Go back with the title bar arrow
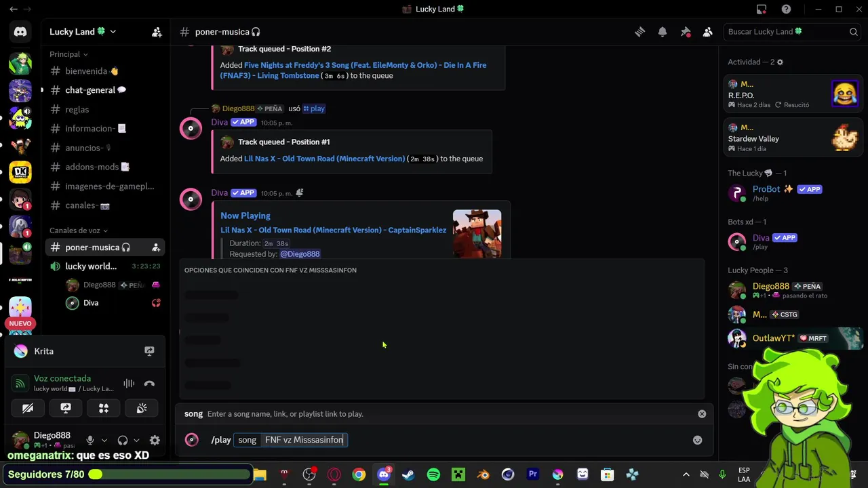 [x=14, y=9]
